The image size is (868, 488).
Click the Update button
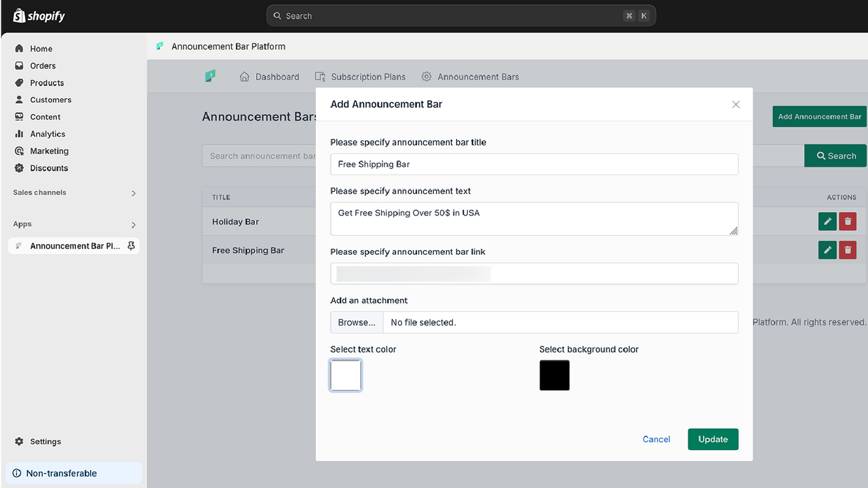(x=713, y=439)
